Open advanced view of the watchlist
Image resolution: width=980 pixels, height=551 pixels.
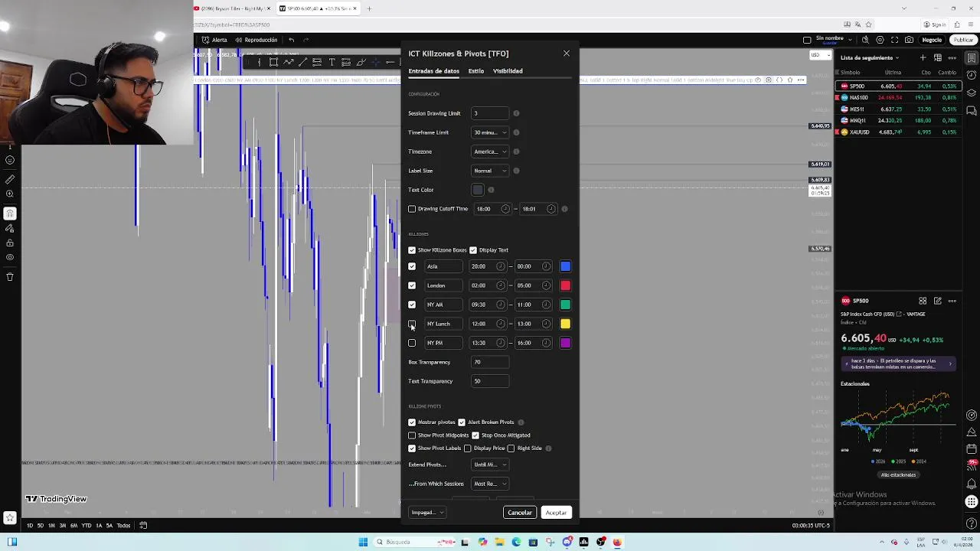pos(937,58)
